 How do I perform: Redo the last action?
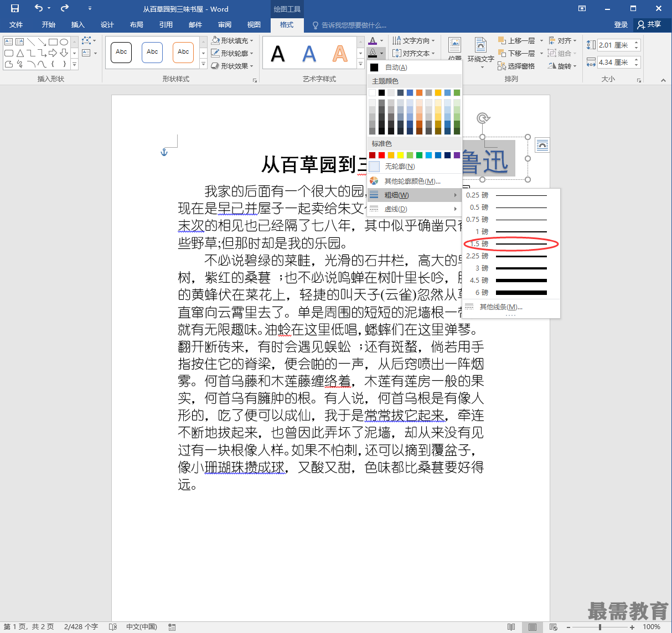[x=65, y=8]
